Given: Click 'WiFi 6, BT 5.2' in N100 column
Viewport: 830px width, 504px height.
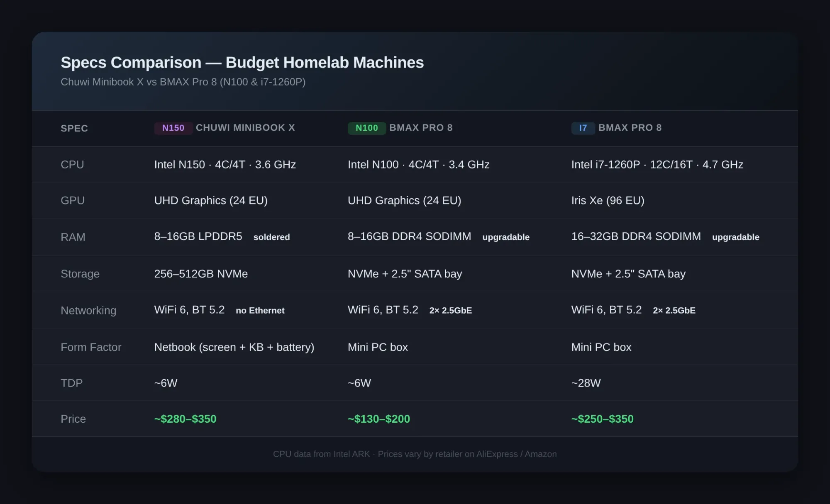Looking at the screenshot, I should tap(383, 310).
